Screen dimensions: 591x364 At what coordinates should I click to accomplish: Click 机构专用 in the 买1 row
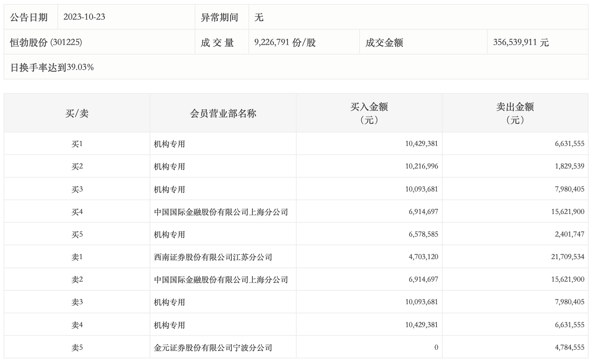169,144
